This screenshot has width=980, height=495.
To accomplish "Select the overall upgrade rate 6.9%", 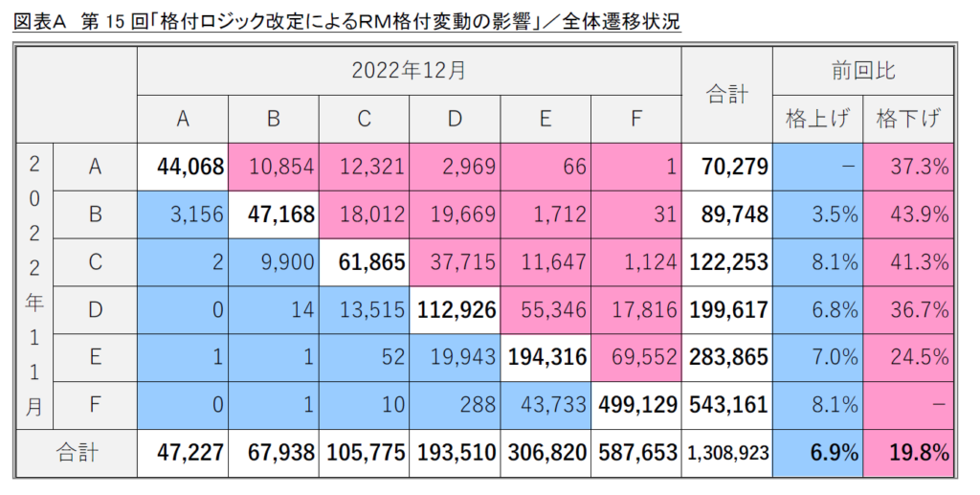I will click(x=816, y=453).
